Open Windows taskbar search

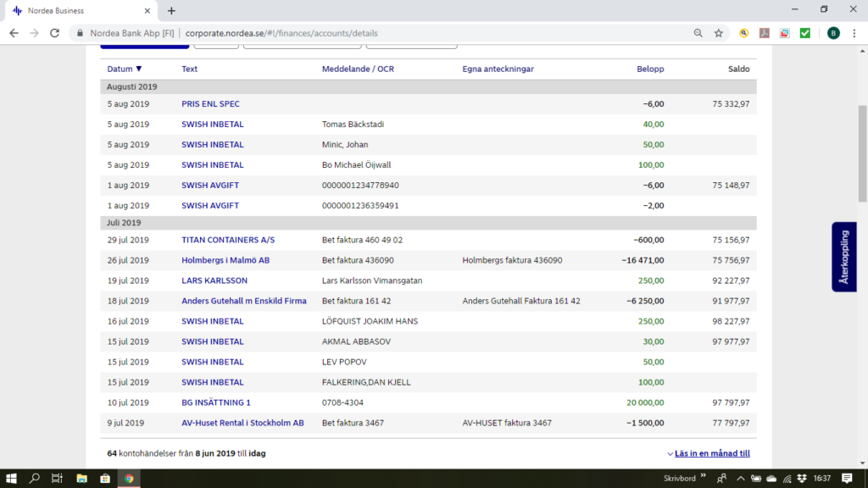(x=34, y=479)
